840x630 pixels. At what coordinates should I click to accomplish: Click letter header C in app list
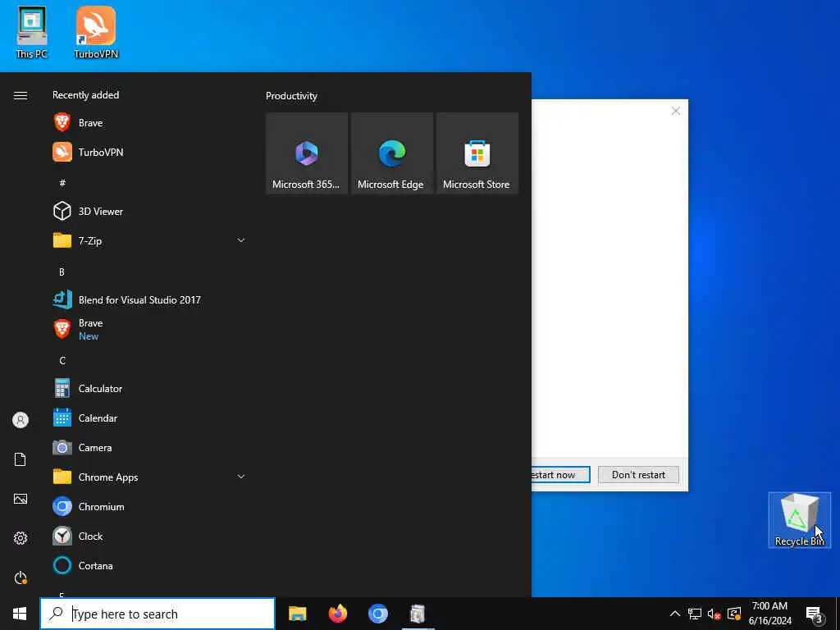[x=62, y=361]
